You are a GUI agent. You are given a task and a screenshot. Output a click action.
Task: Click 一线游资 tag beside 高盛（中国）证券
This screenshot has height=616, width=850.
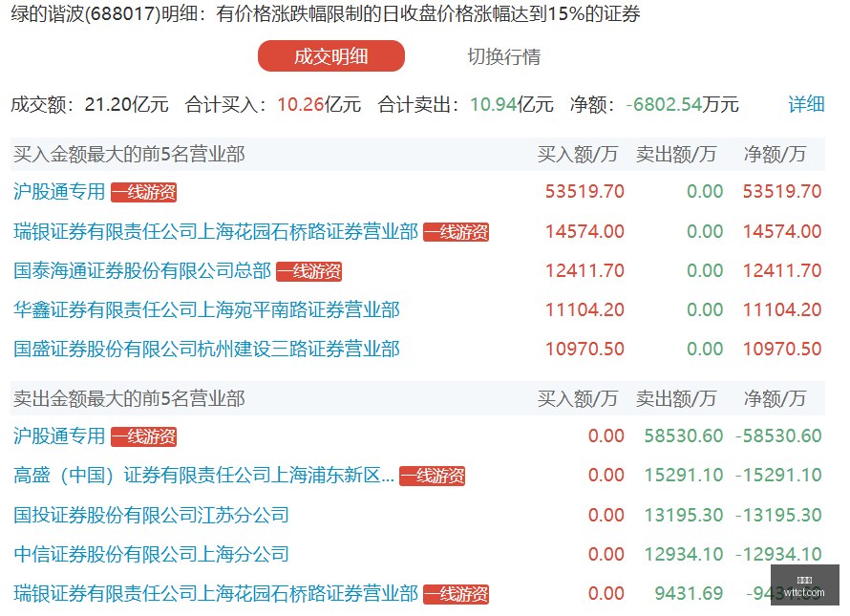click(x=432, y=476)
